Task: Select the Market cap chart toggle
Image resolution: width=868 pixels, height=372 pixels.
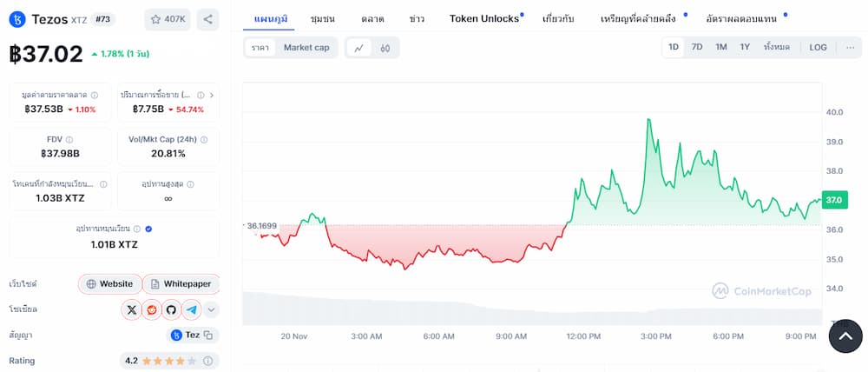Action: pyautogui.click(x=306, y=48)
